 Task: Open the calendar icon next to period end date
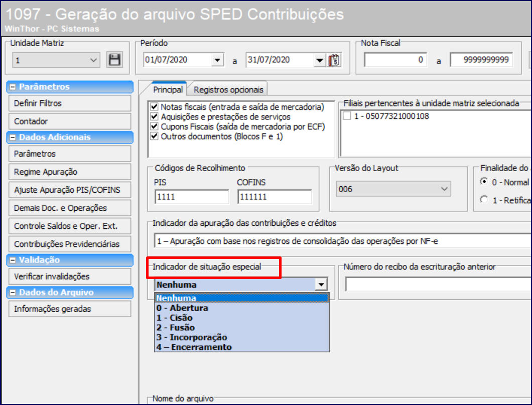[x=334, y=60]
